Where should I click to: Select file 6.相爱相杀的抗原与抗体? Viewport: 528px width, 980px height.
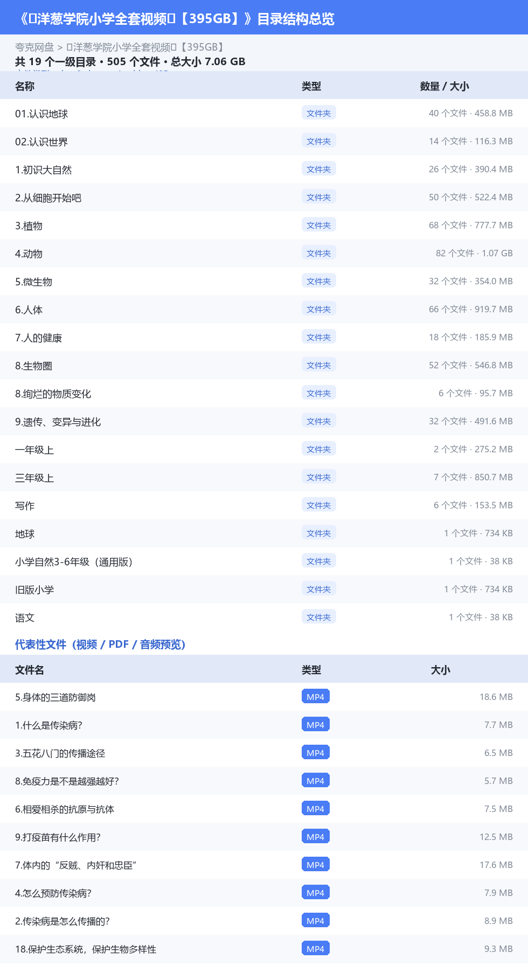[65, 809]
